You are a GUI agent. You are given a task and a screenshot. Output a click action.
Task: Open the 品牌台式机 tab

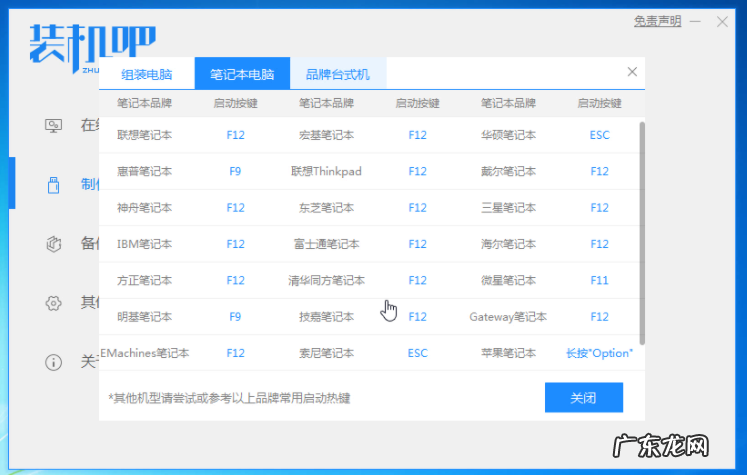pos(337,74)
